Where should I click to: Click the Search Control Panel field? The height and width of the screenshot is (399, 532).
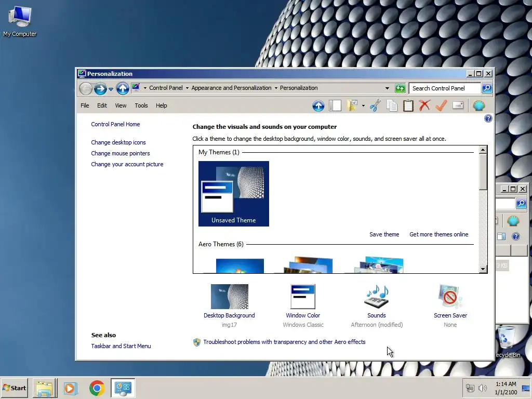(x=445, y=88)
